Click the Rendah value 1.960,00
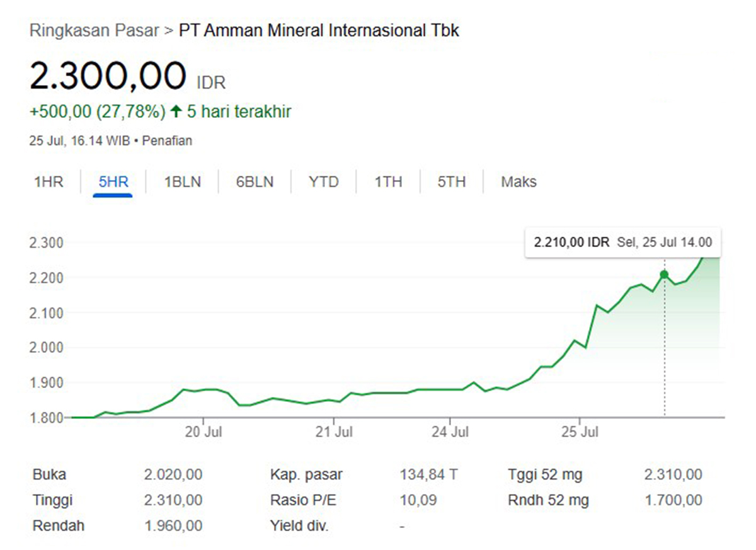The height and width of the screenshot is (550, 756). 173,525
